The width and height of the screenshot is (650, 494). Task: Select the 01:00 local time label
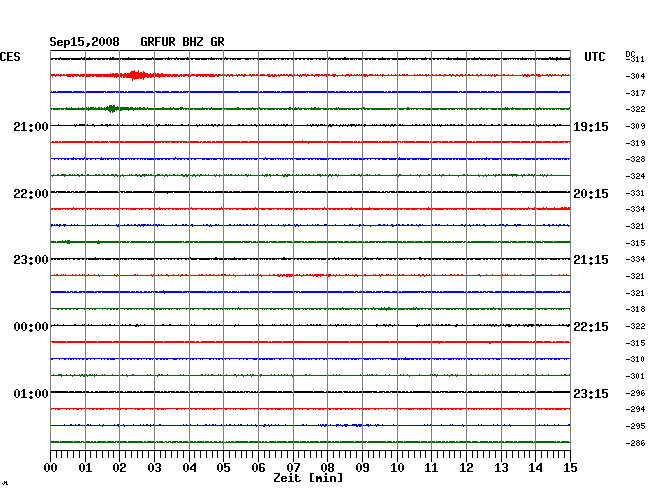point(31,393)
